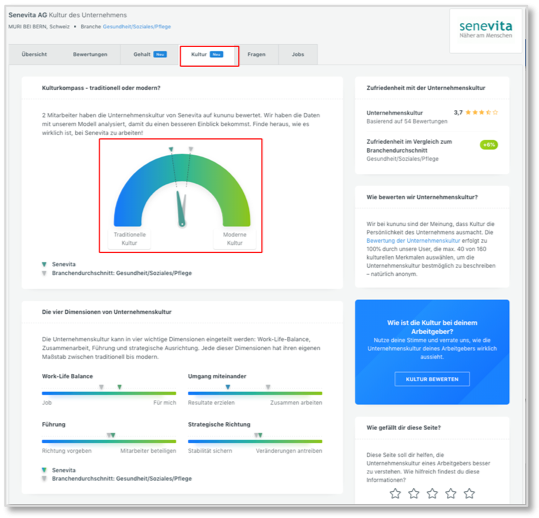Viewport: 539px width, 518px height.
Task: Click the KULTUR BEWERTEN button
Action: pos(432,379)
